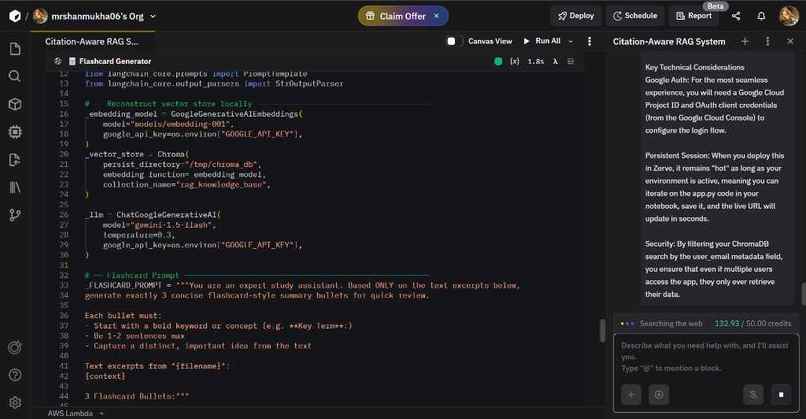Open the notifications bell
Image resolution: width=806 pixels, height=419 pixels.
[761, 16]
